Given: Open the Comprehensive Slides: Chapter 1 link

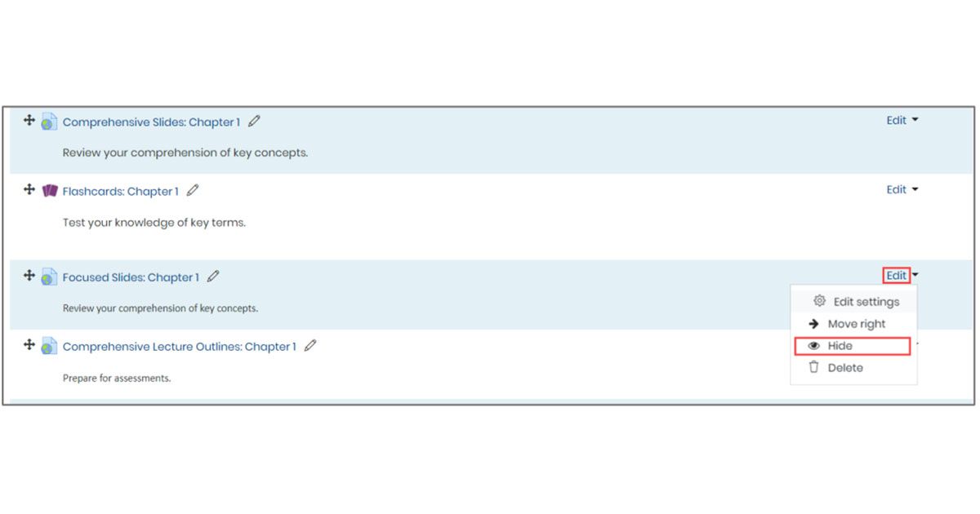Looking at the screenshot, I should click(x=151, y=122).
